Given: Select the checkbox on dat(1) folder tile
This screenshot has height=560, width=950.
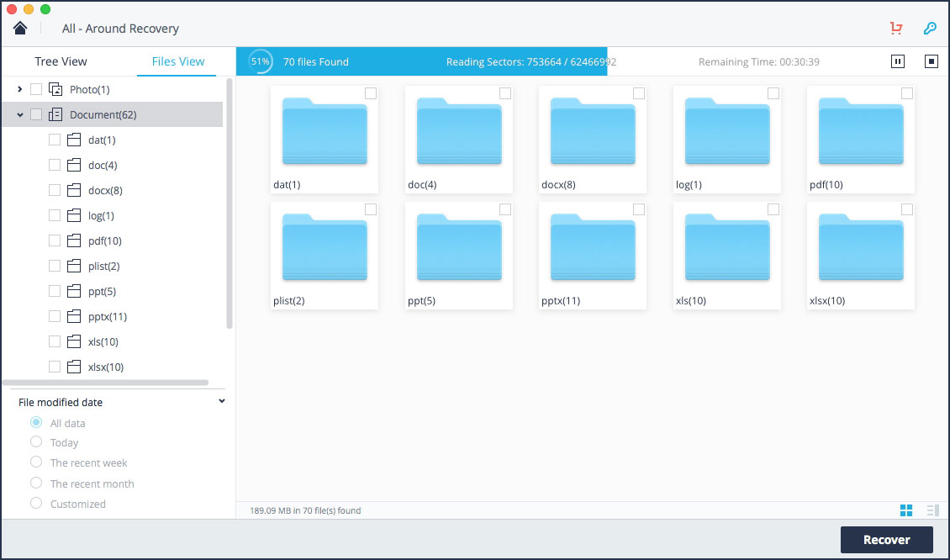Looking at the screenshot, I should 371,93.
